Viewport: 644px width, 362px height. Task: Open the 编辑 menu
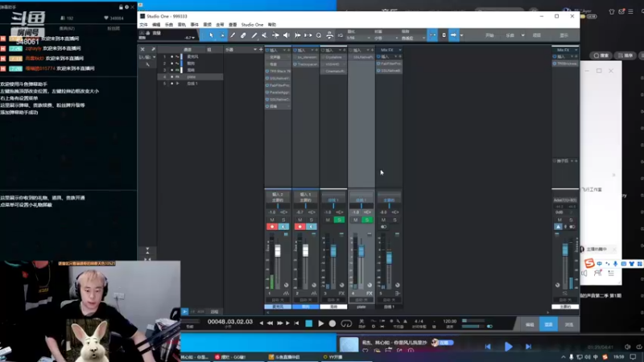tap(156, 25)
